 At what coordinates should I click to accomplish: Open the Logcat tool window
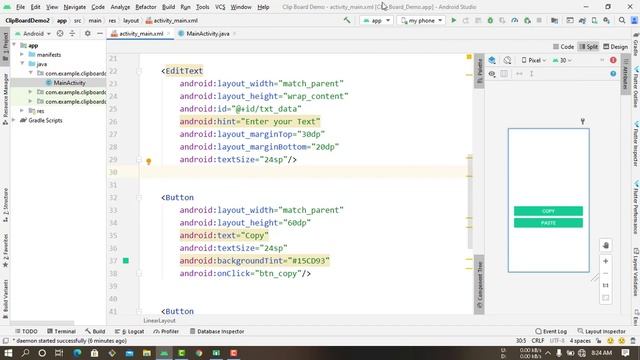click(129, 331)
